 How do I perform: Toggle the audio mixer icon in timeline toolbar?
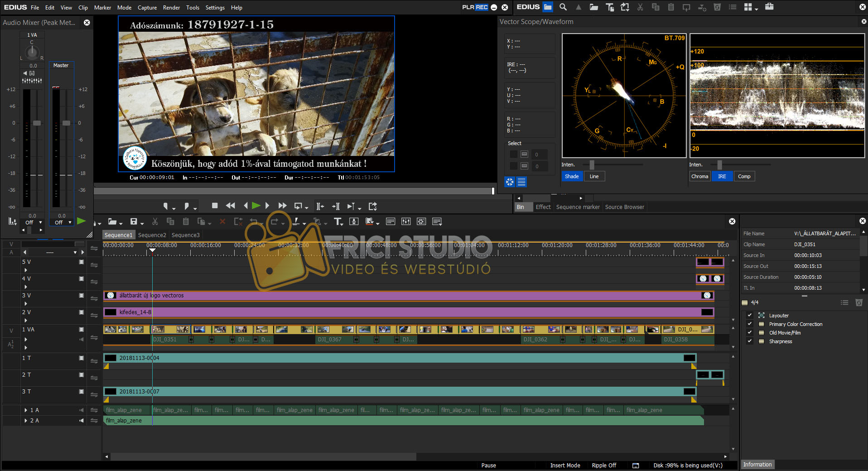click(x=406, y=222)
